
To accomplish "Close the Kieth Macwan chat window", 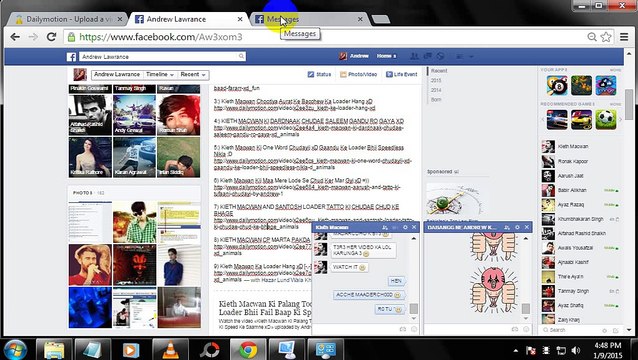I will 414,227.
